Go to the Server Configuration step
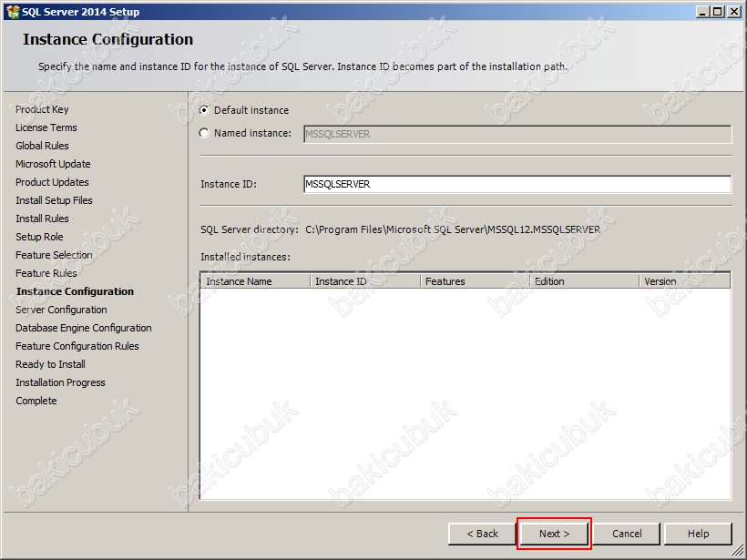 [61, 310]
